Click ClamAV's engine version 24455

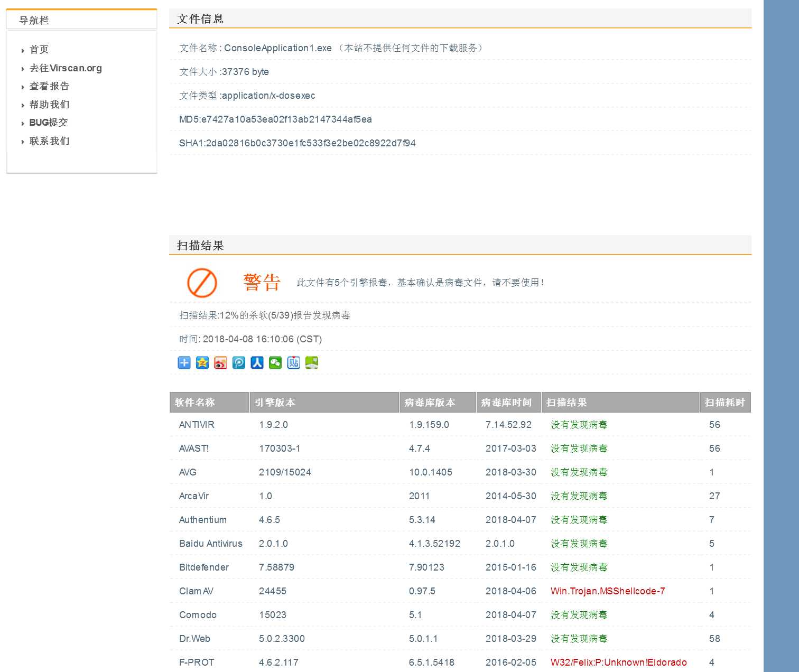coord(273,591)
